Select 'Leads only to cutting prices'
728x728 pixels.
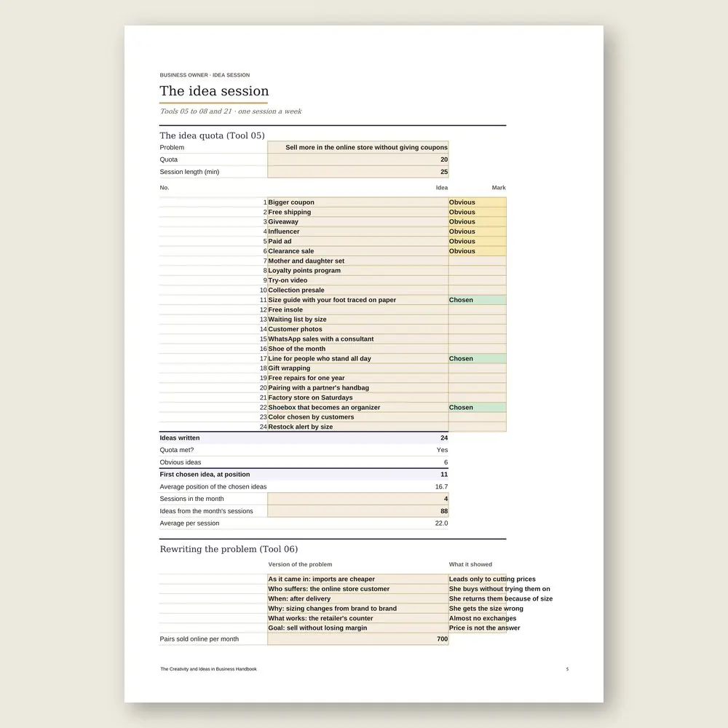pos(492,579)
